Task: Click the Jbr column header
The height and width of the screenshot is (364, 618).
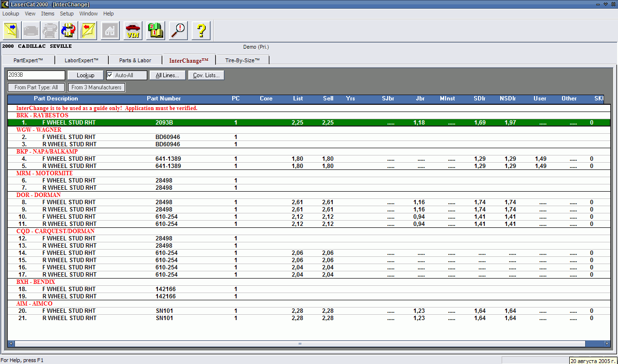Action: coord(421,98)
